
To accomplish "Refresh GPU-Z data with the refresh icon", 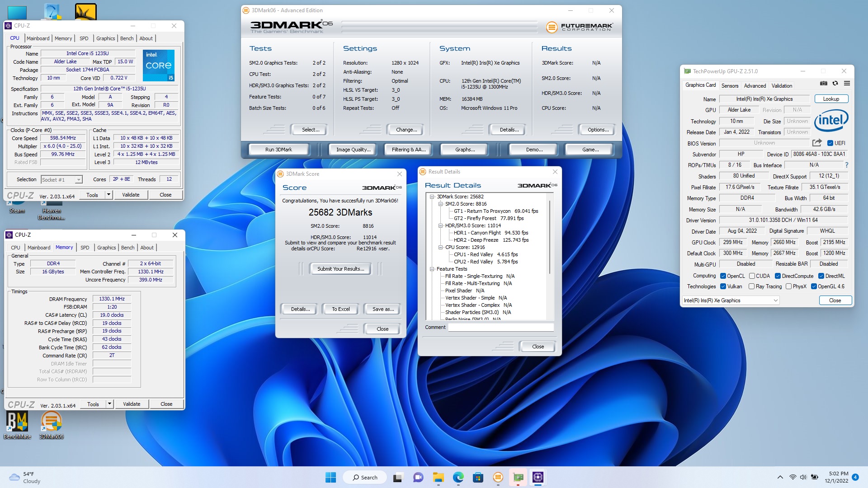I will (x=835, y=83).
